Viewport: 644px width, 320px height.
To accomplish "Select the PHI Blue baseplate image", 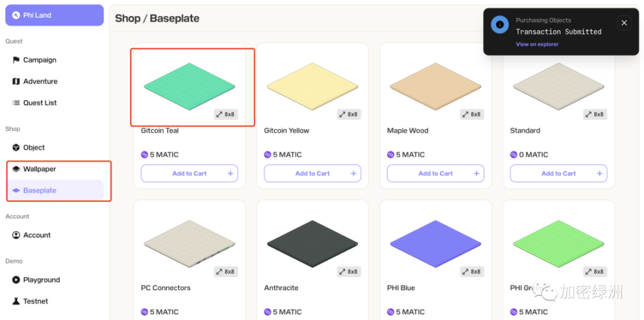I will coord(435,244).
